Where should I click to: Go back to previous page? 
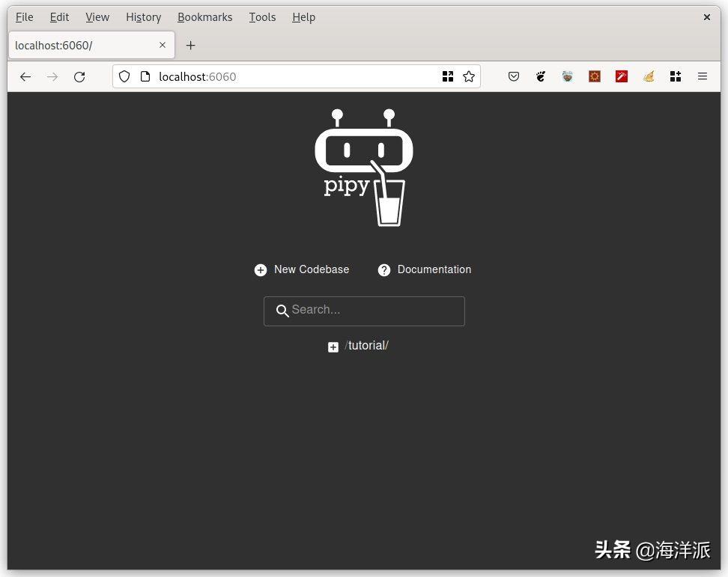[x=25, y=76]
